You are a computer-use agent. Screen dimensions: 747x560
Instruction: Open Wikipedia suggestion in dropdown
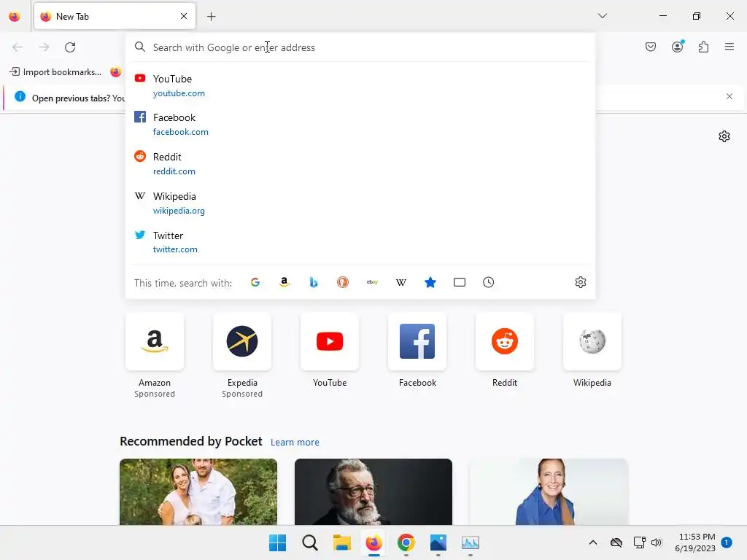point(360,203)
